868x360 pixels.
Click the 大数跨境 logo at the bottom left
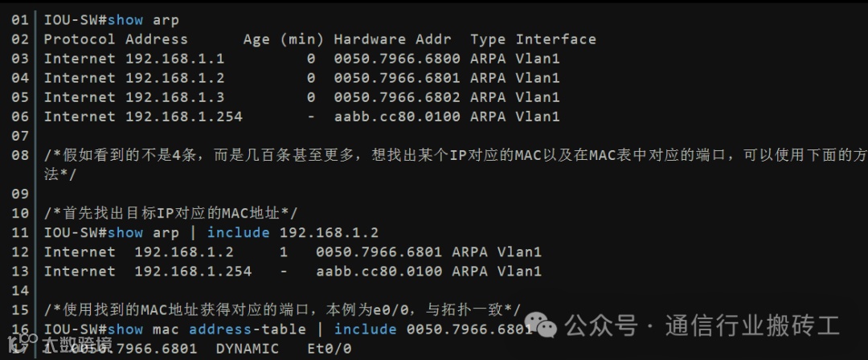coord(59,343)
